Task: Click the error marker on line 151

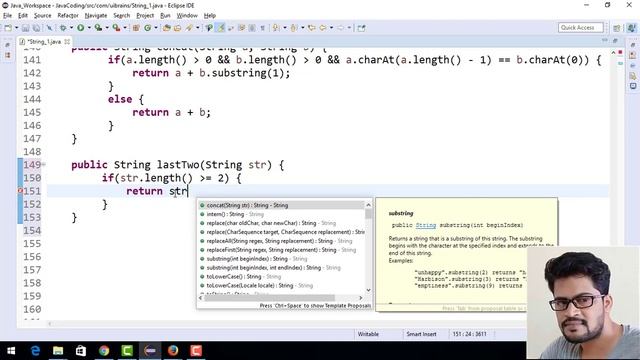Action: point(20,191)
